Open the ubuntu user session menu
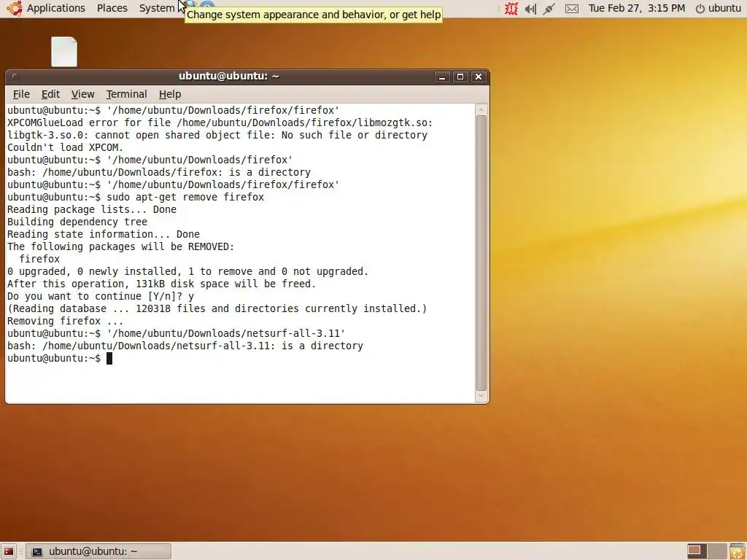Image resolution: width=747 pixels, height=560 pixels. click(x=719, y=8)
